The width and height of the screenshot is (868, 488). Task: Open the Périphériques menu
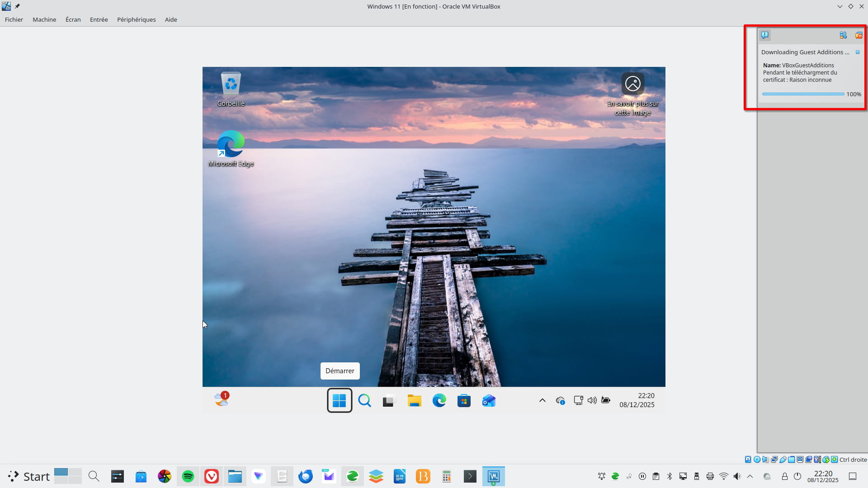[x=136, y=19]
